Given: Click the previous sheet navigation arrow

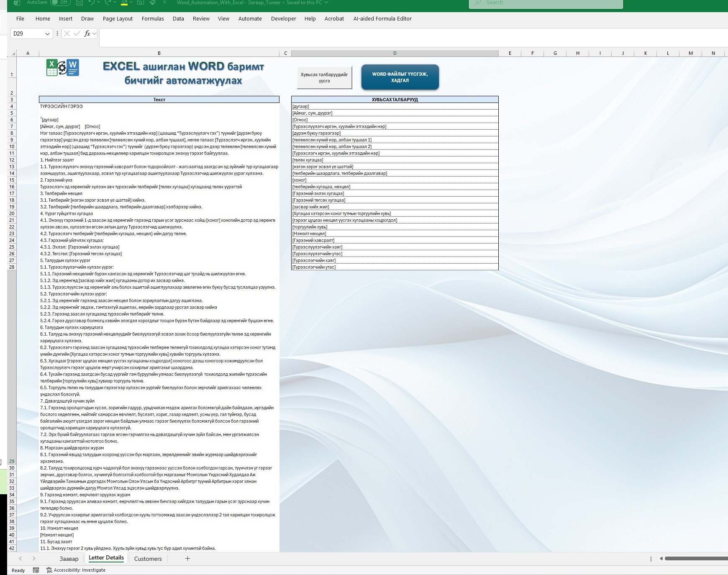Looking at the screenshot, I should pyautogui.click(x=20, y=559).
